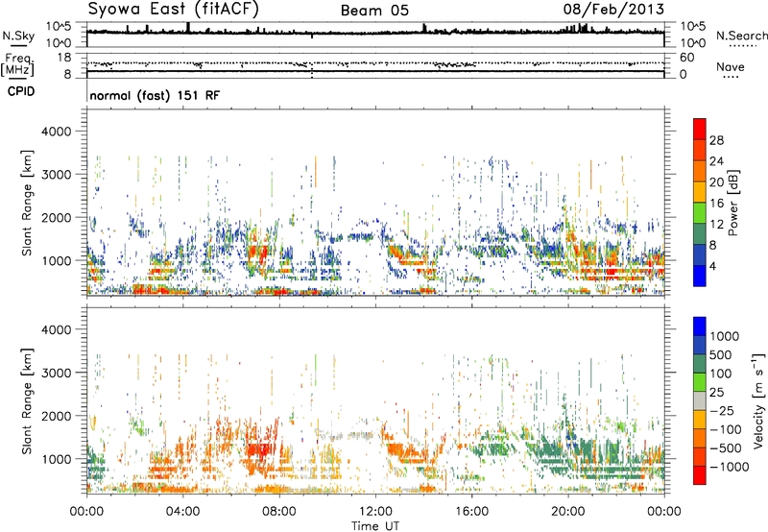Click the 3000 tick on velocity panel

coord(56,373)
